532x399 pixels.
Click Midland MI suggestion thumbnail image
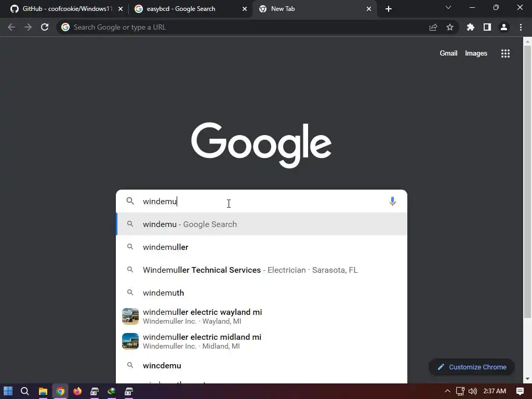point(130,341)
